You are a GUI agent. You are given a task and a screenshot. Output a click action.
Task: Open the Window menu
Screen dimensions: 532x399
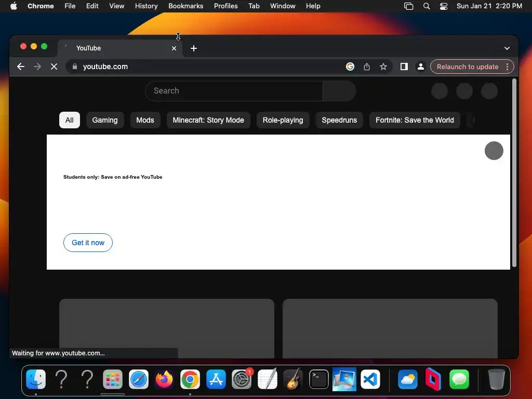tap(283, 6)
